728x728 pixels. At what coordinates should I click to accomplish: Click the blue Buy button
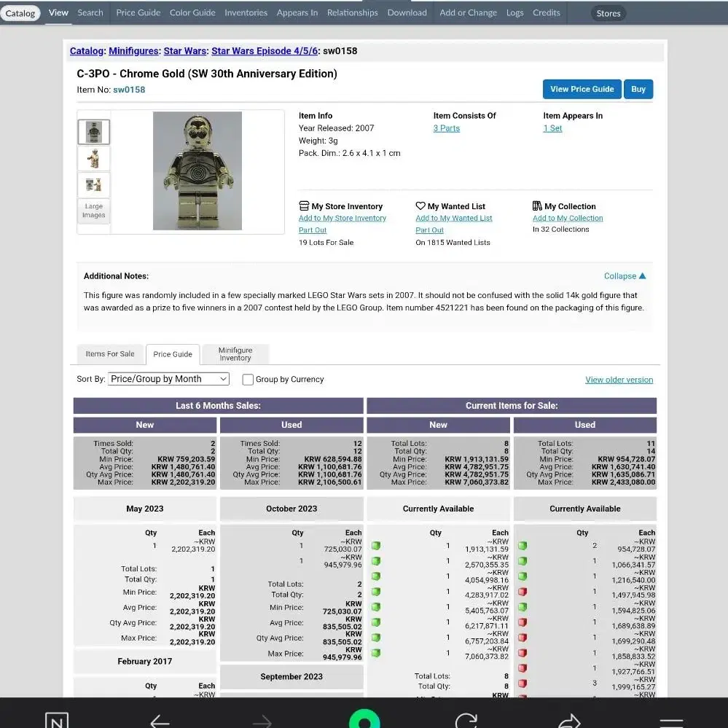click(638, 89)
